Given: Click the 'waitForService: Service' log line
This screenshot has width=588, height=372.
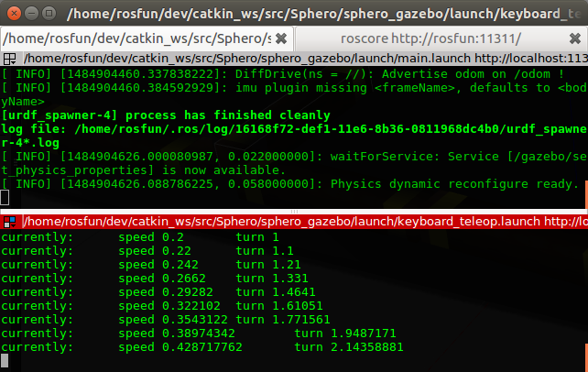Looking at the screenshot, I should pos(294,157).
